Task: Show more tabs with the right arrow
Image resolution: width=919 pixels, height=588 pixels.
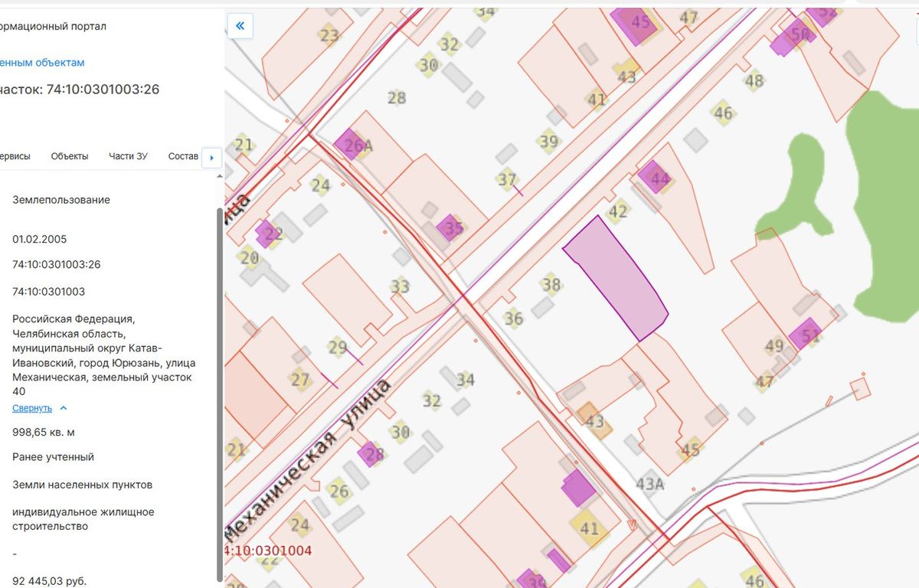Action: coord(211,158)
